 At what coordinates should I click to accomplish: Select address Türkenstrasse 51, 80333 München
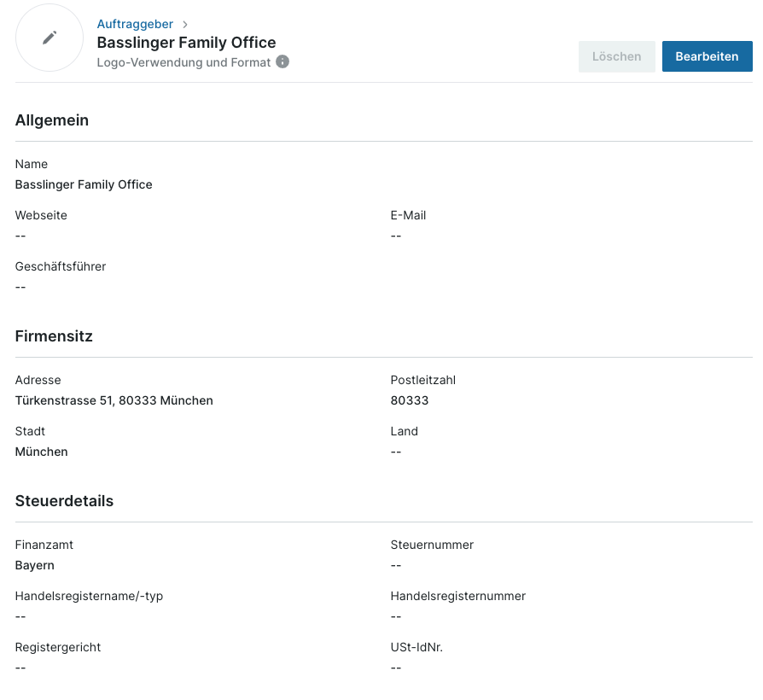pyautogui.click(x=114, y=400)
